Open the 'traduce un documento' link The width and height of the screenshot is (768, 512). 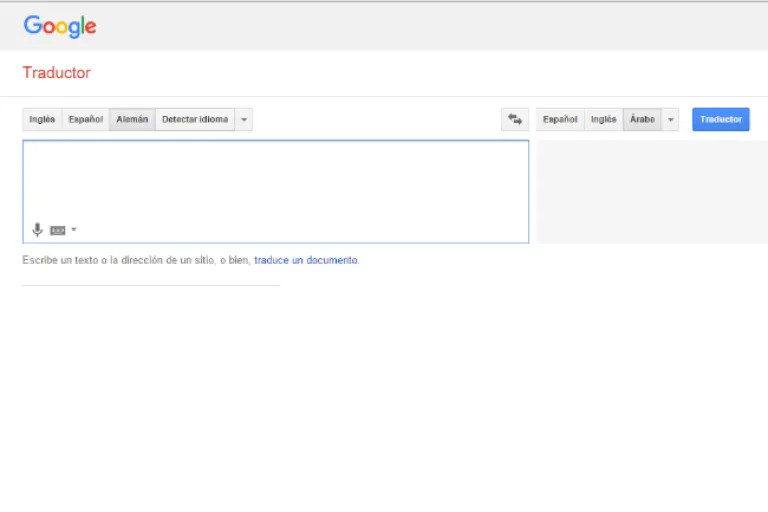(x=305, y=260)
